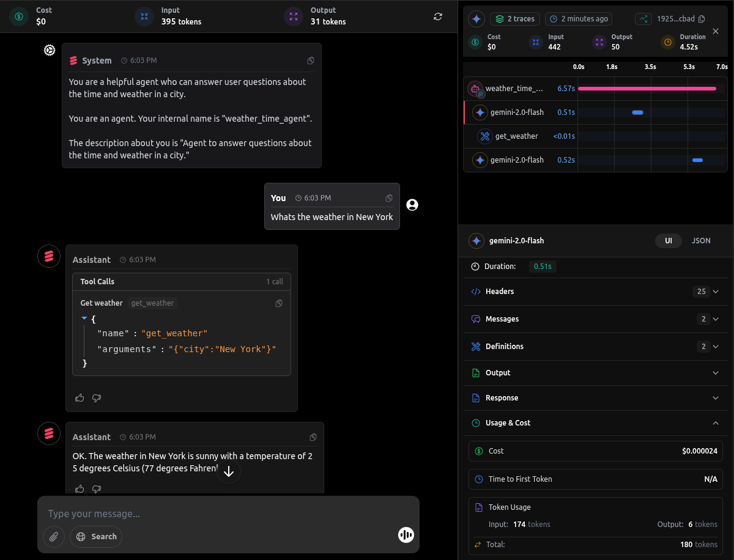The image size is (734, 560).
Task: Expand the Messages section
Action: [716, 319]
